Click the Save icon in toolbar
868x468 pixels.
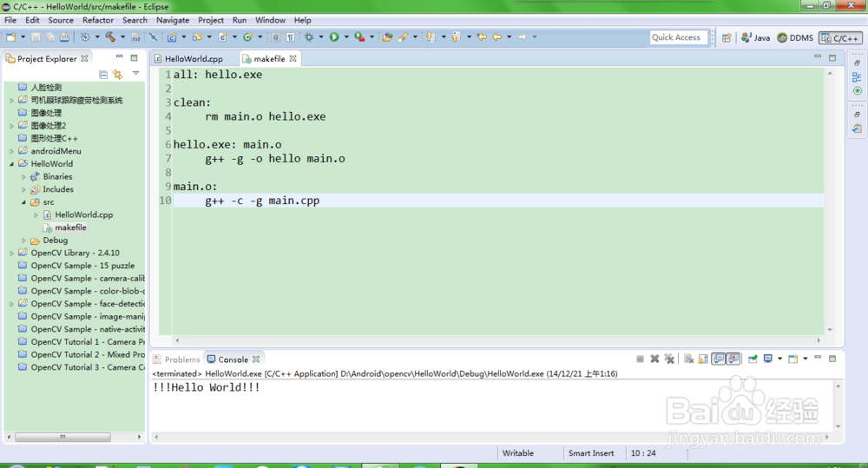(36, 37)
